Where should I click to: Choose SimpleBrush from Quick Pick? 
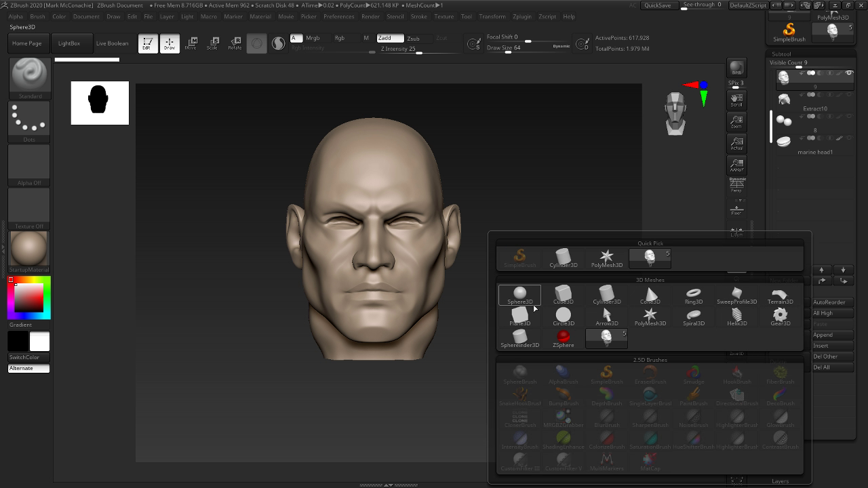click(x=519, y=259)
